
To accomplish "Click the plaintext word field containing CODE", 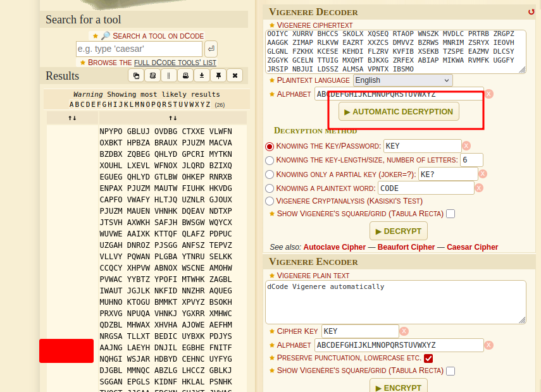I will 426,188.
